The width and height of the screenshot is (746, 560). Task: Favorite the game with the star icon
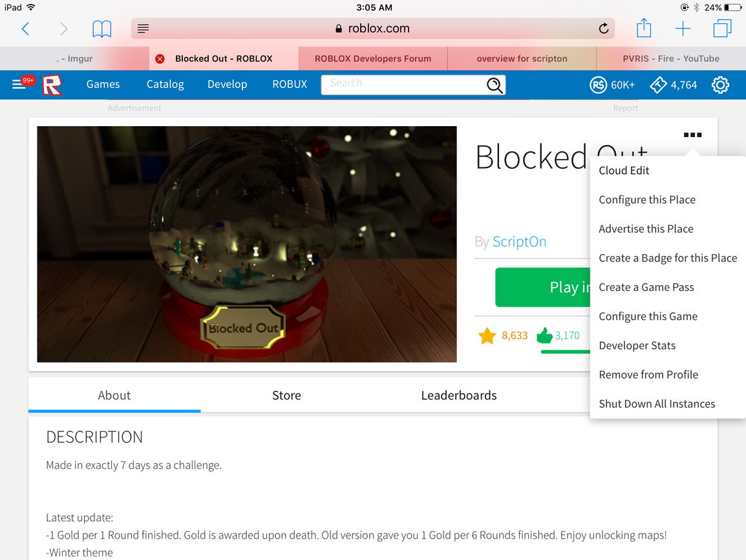click(487, 336)
